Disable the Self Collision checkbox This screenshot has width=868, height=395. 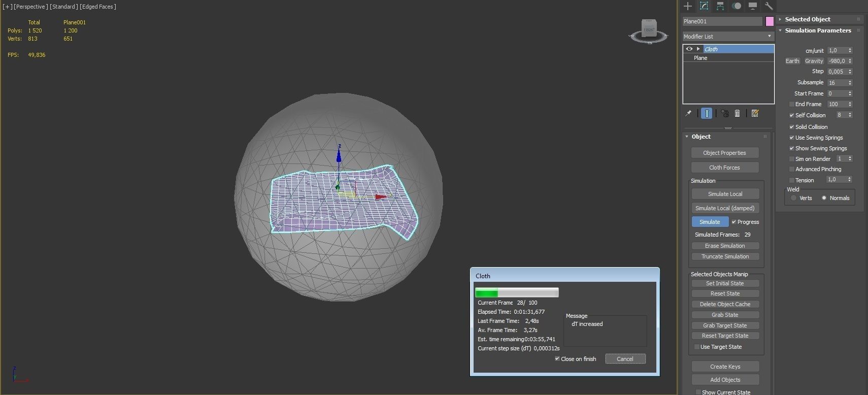[x=791, y=115]
